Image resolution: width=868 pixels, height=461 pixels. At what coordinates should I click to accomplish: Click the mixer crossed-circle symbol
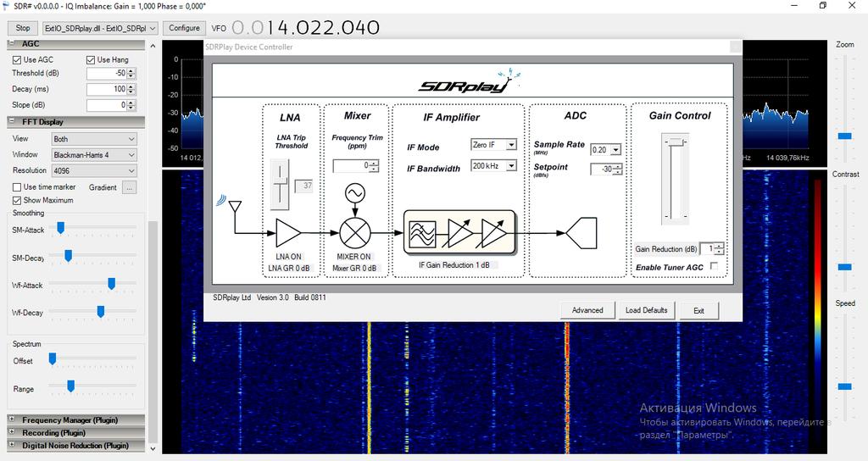point(355,233)
